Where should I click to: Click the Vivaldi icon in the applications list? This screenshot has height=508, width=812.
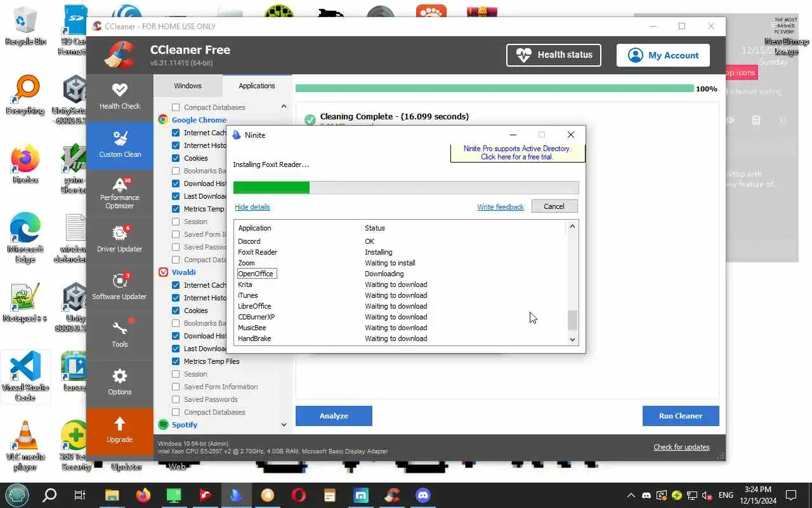coord(163,272)
